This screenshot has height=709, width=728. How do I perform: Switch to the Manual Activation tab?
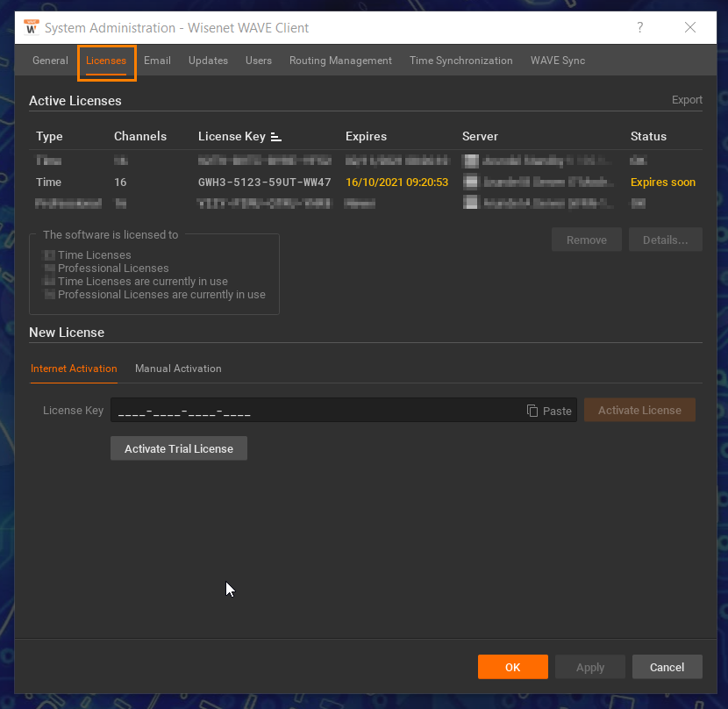tap(178, 369)
